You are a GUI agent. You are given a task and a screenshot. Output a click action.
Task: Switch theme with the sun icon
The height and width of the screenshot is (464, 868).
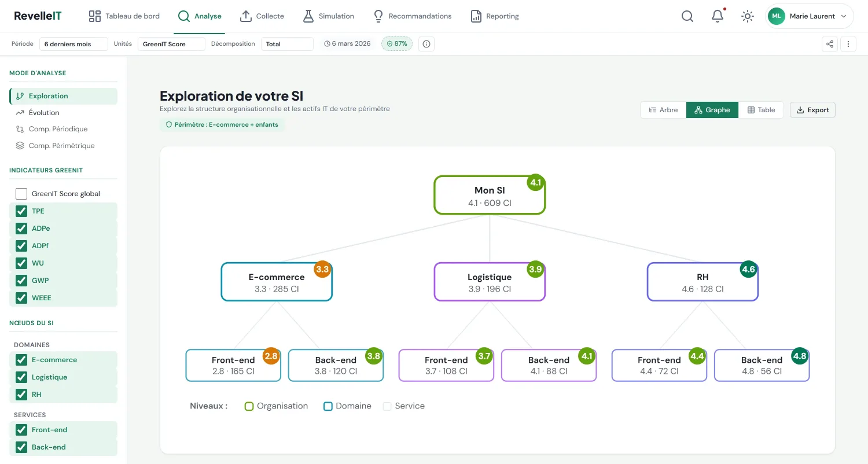click(748, 16)
